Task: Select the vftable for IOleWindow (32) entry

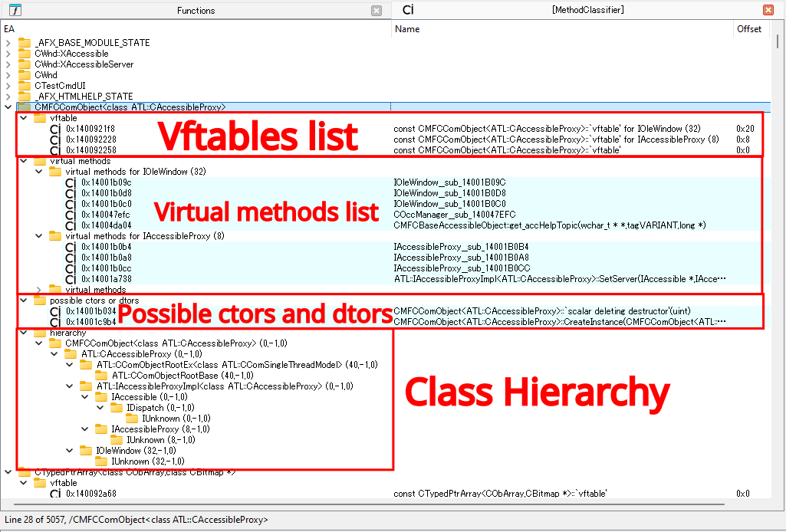Action: tap(548, 129)
